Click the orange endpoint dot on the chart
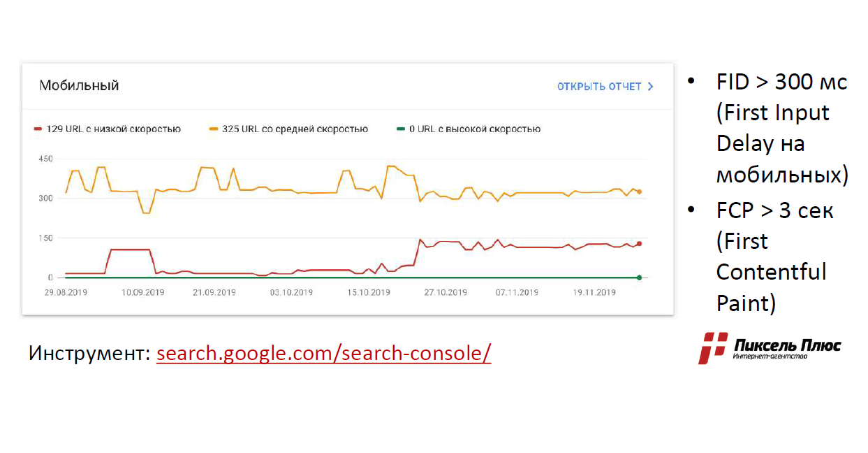The width and height of the screenshot is (868, 453). click(x=639, y=192)
